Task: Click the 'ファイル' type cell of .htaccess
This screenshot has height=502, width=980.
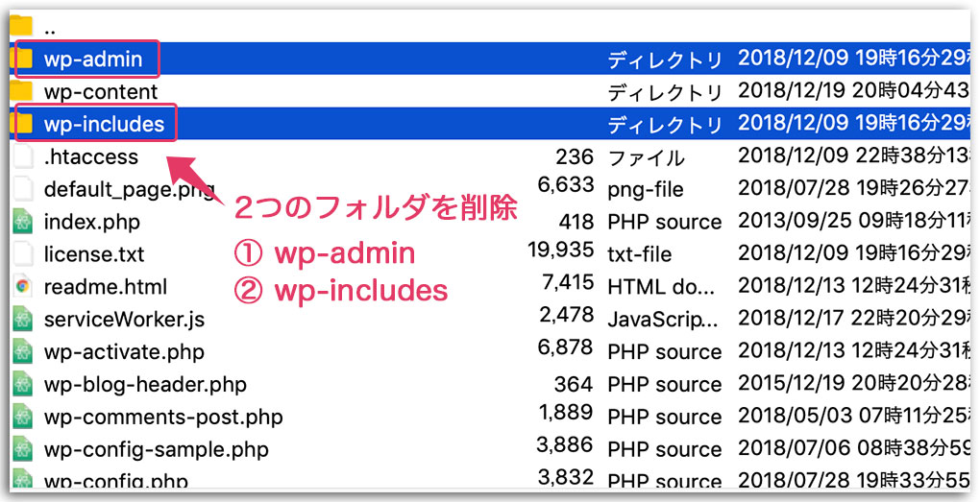Action: pyautogui.click(x=647, y=157)
